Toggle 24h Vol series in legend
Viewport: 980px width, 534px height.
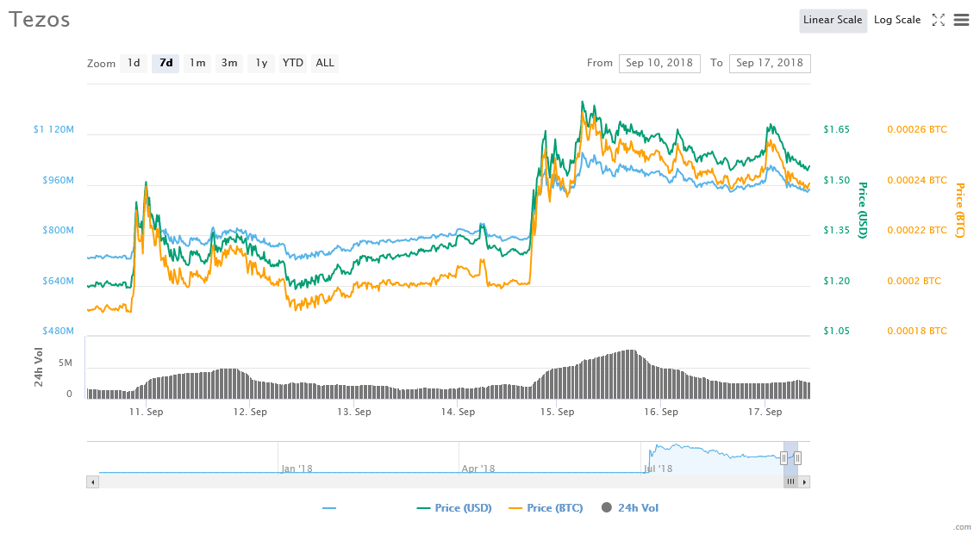coord(630,508)
